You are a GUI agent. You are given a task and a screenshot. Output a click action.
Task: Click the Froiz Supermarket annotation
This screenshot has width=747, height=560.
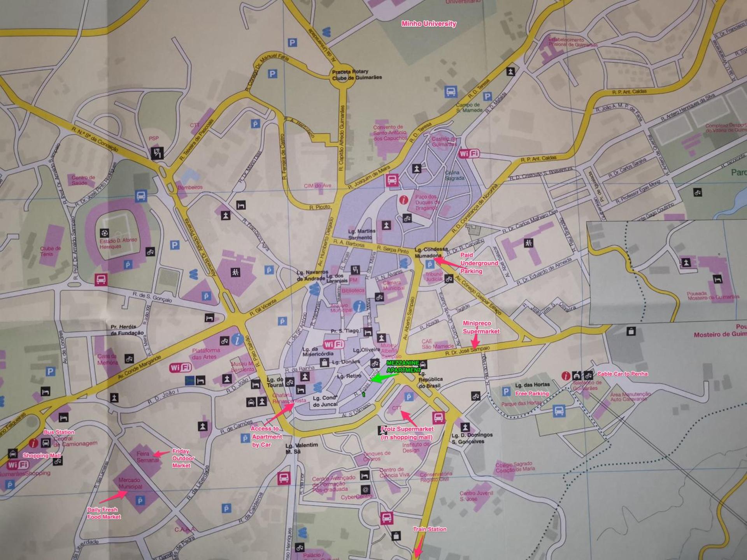tap(407, 432)
